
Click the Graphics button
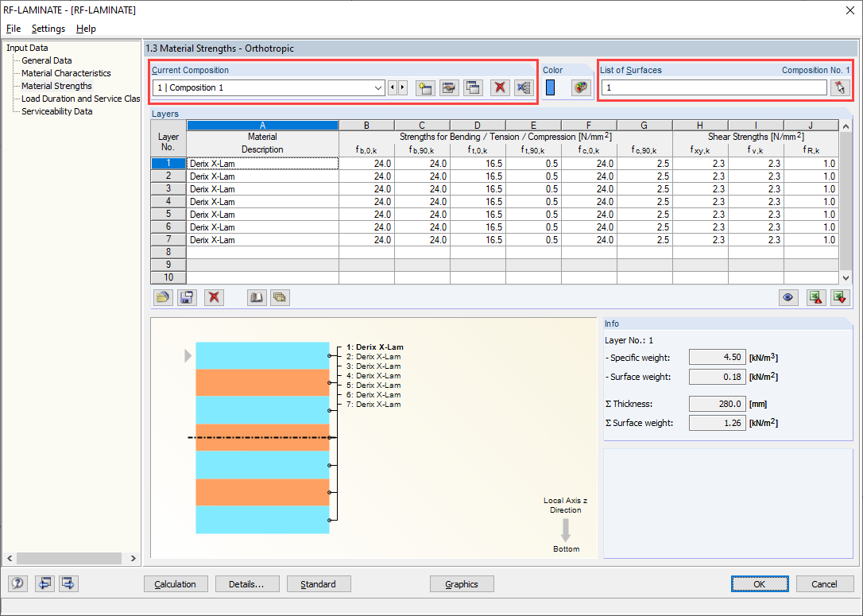461,584
